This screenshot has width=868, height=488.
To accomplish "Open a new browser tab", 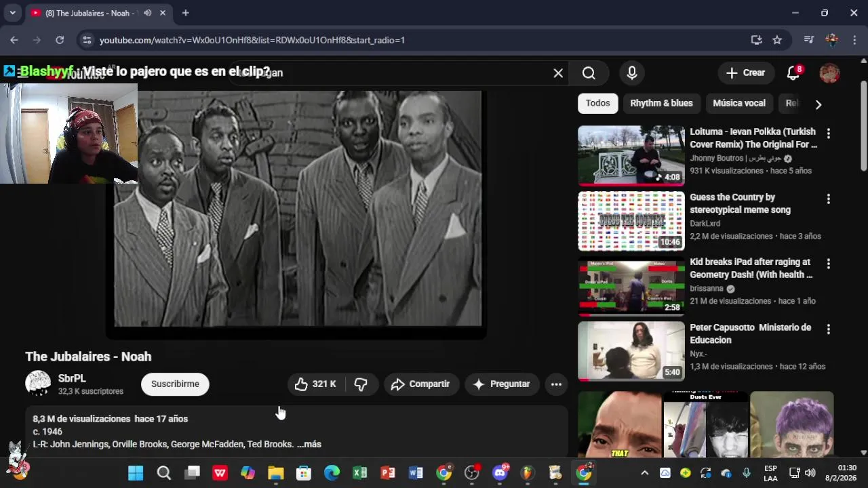I will coord(185,13).
